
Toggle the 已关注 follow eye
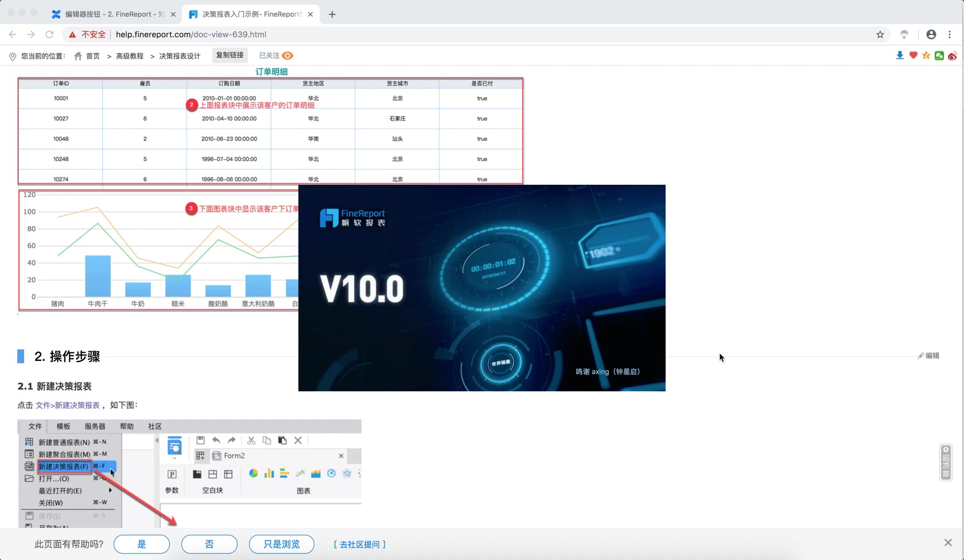click(x=287, y=56)
